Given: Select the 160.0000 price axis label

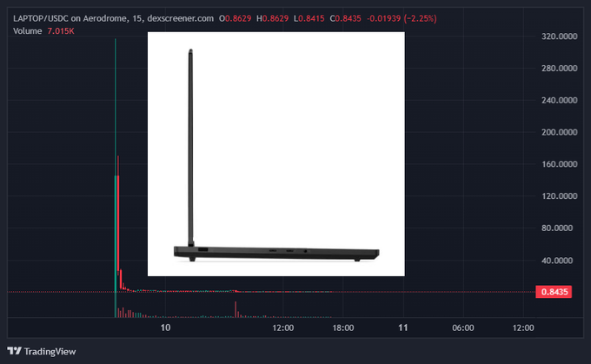Looking at the screenshot, I should (560, 164).
